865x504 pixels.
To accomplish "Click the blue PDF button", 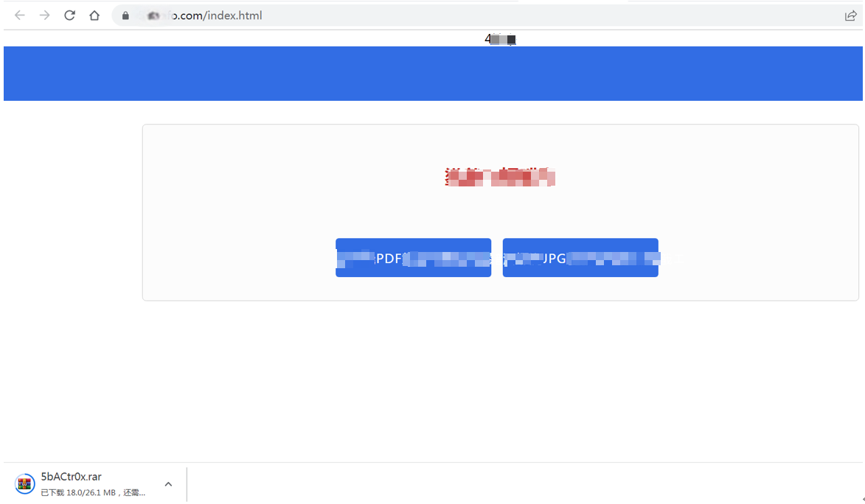I will tap(413, 258).
